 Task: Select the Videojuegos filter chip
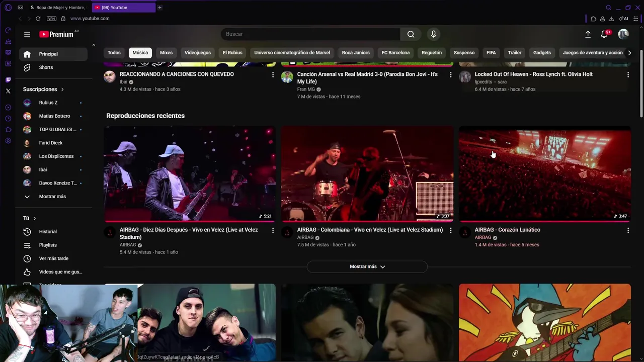(198, 53)
